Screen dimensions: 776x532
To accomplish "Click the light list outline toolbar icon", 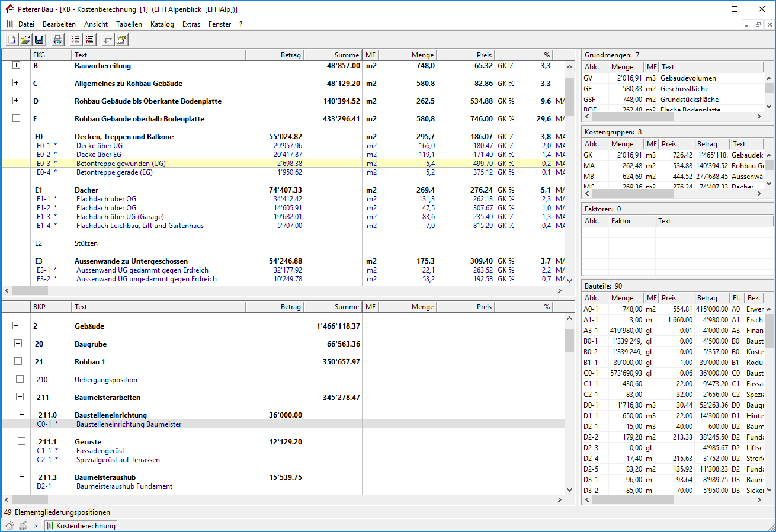I will point(76,40).
